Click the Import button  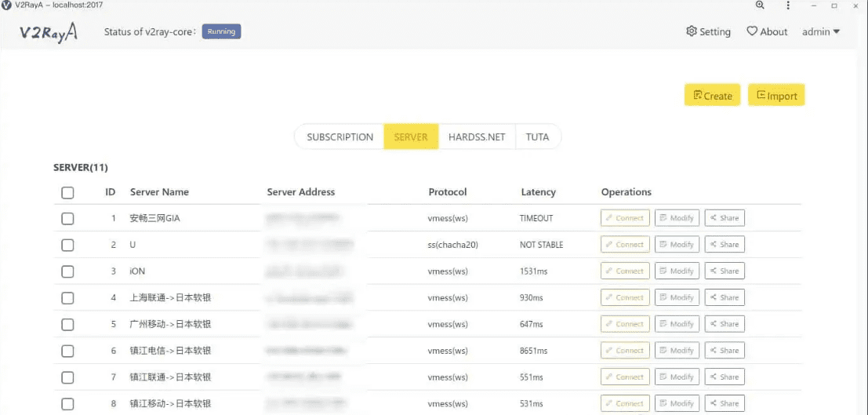(x=775, y=96)
